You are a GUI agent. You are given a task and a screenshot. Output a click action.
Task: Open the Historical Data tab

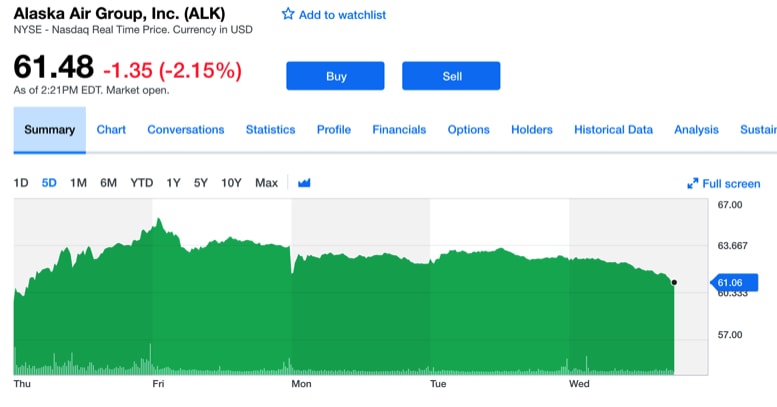coord(613,130)
